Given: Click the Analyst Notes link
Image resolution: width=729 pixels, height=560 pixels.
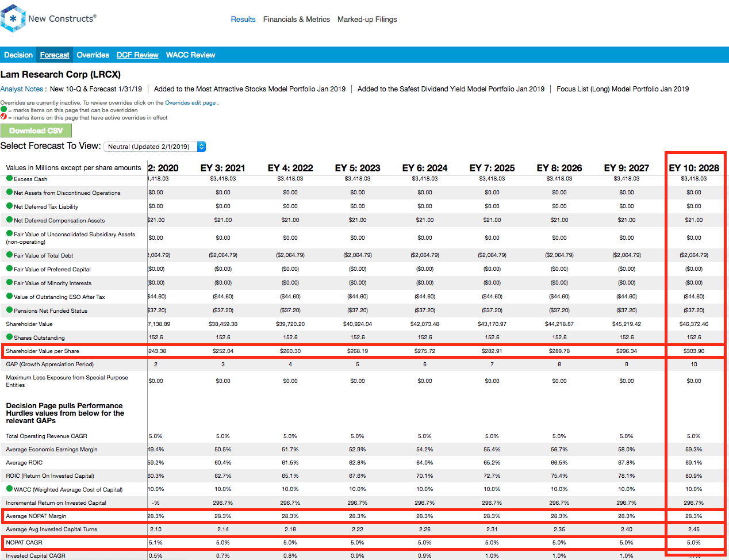Looking at the screenshot, I should point(22,89).
